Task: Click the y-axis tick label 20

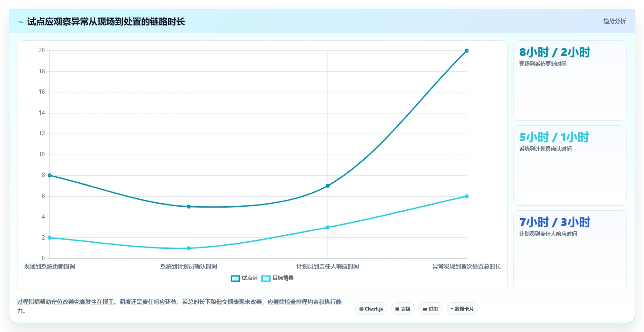Action: click(42, 50)
